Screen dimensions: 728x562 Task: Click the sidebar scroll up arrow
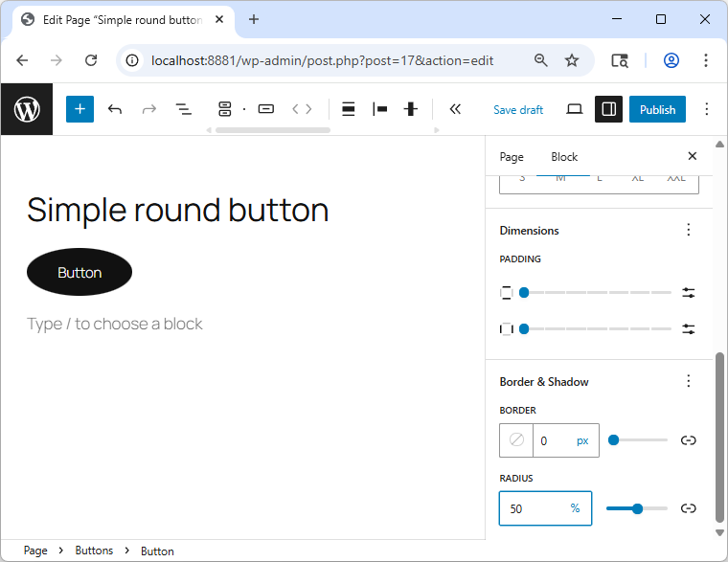(719, 145)
